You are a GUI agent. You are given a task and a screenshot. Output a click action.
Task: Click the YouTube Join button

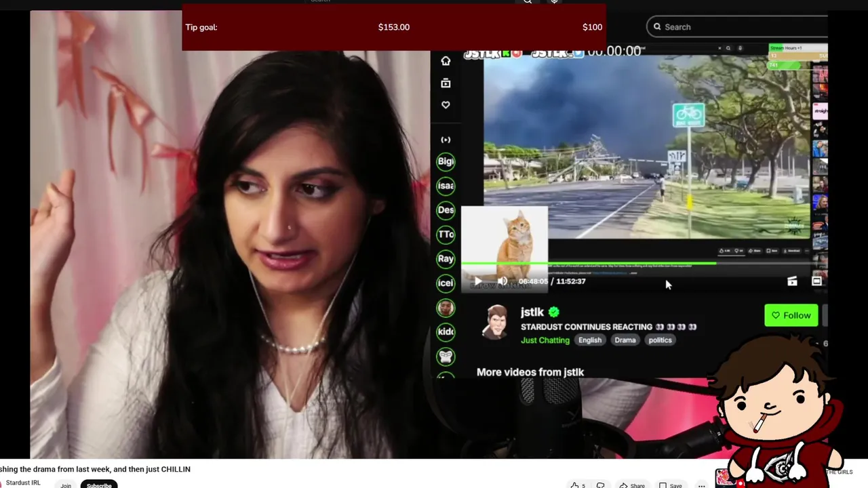(66, 485)
